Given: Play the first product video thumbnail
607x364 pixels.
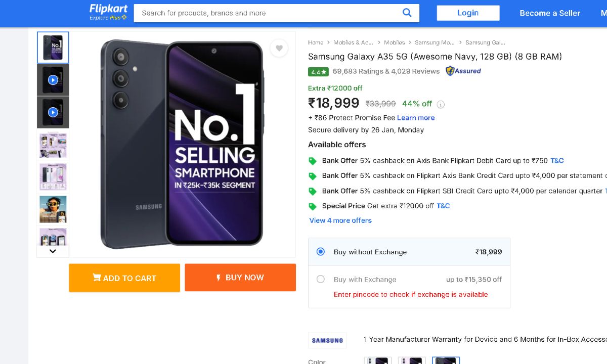Looking at the screenshot, I should [x=53, y=80].
